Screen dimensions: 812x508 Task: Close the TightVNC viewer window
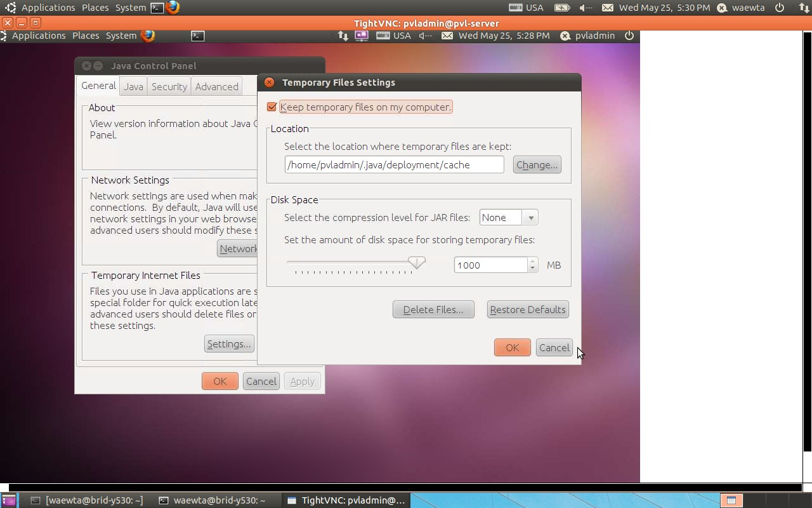click(7, 22)
